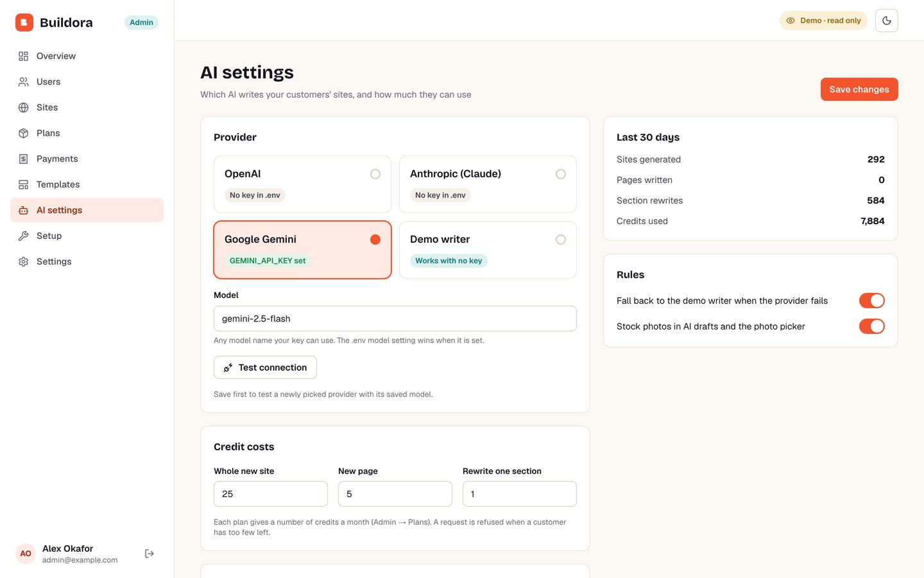Click the Test connection button label
This screenshot has width=924, height=578.
coord(273,367)
